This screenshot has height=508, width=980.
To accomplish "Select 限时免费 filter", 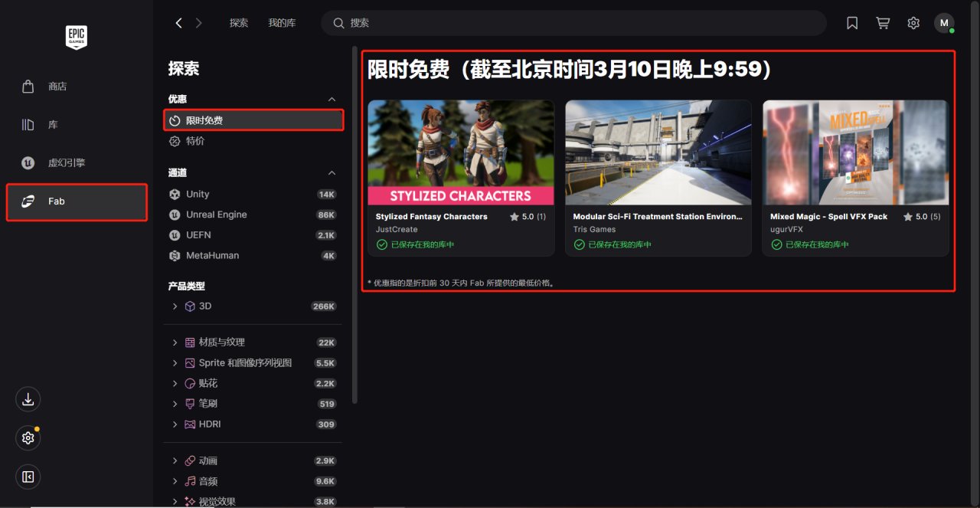I will pyautogui.click(x=253, y=120).
